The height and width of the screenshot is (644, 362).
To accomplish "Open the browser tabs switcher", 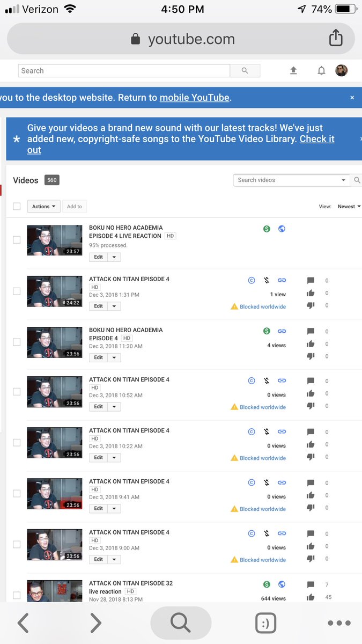I will [266, 623].
